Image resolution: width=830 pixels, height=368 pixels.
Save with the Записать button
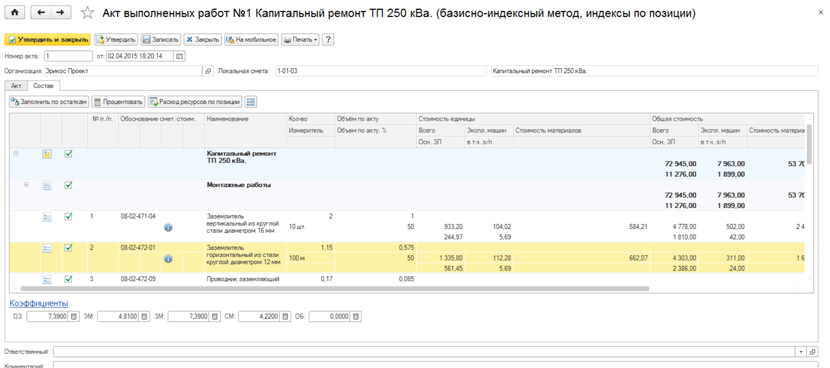click(x=161, y=40)
